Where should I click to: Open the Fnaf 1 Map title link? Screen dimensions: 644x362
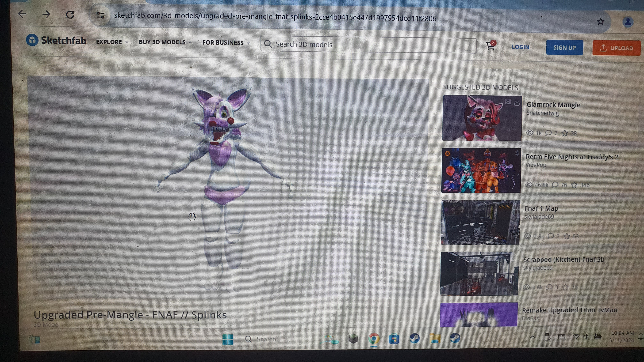pyautogui.click(x=541, y=208)
